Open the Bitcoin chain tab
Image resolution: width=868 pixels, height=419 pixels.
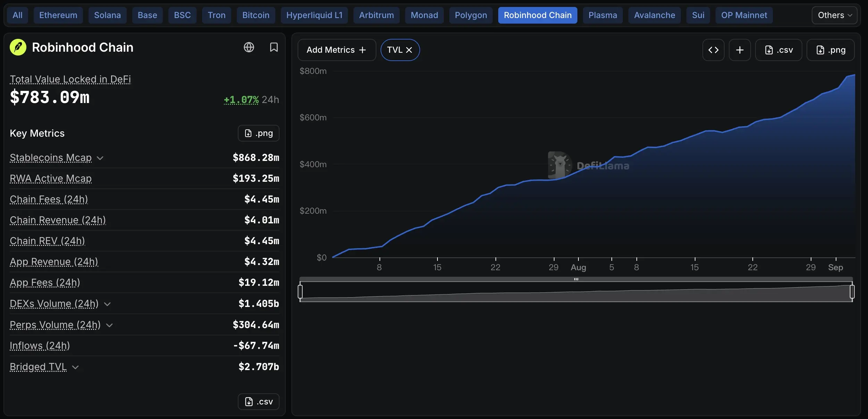tap(256, 15)
